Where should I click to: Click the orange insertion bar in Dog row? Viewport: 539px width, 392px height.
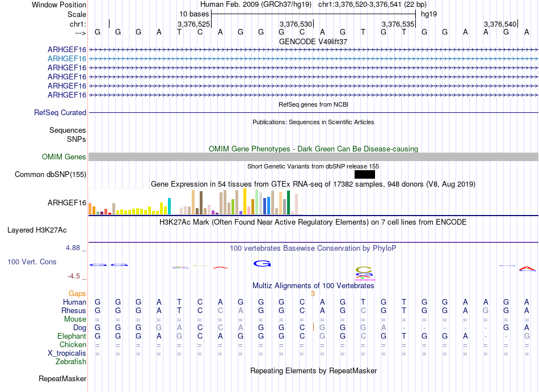tap(313, 327)
